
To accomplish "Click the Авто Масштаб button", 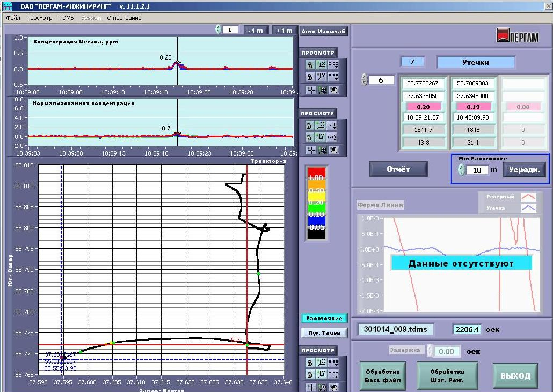I will (x=323, y=31).
